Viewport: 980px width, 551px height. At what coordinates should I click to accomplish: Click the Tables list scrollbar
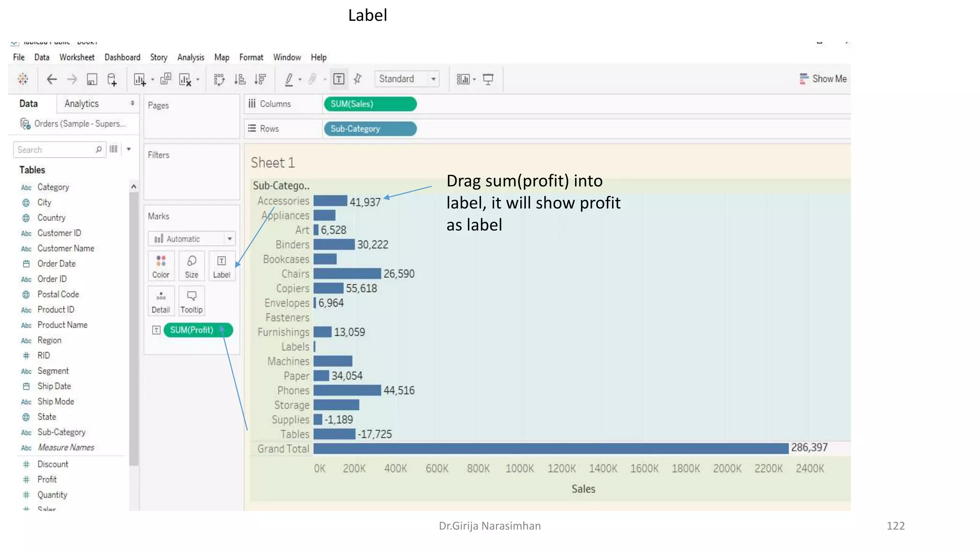click(x=134, y=328)
